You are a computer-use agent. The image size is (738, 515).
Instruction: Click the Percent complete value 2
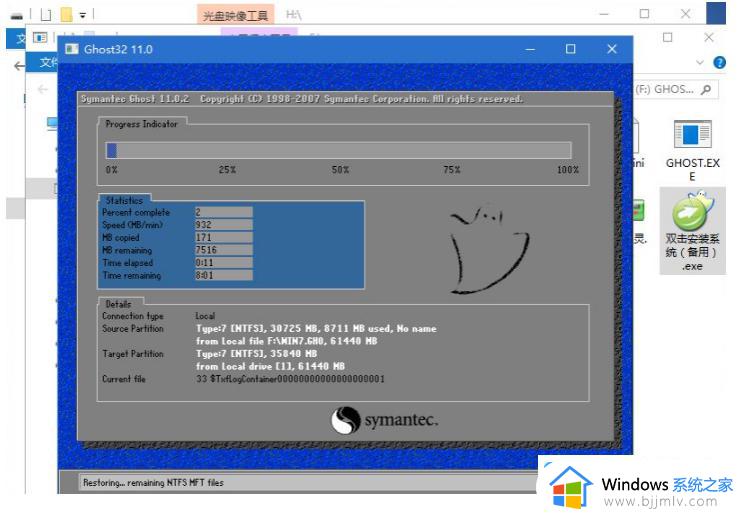224,212
